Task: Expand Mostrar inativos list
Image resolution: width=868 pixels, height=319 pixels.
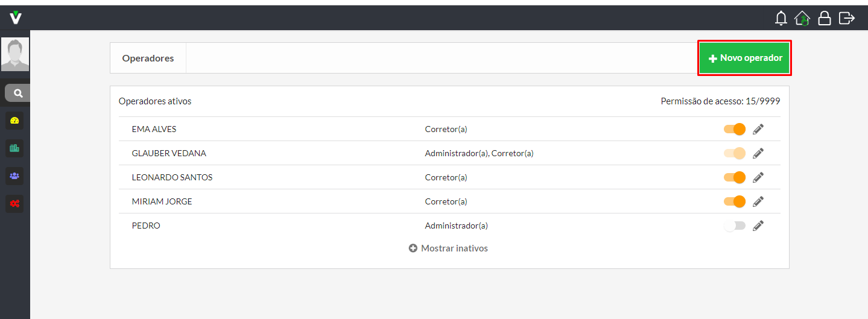Action: pos(448,248)
